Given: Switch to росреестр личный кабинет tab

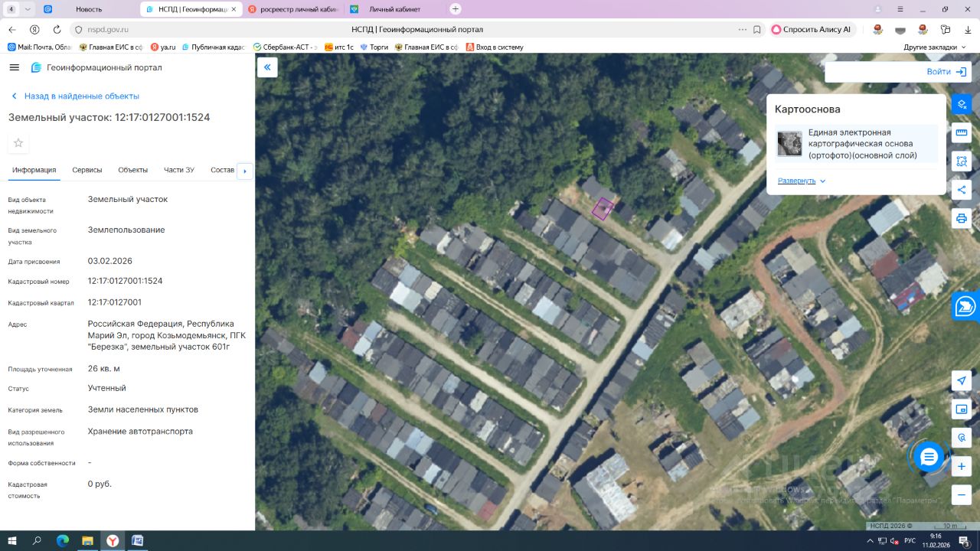Looking at the screenshot, I should tap(292, 9).
